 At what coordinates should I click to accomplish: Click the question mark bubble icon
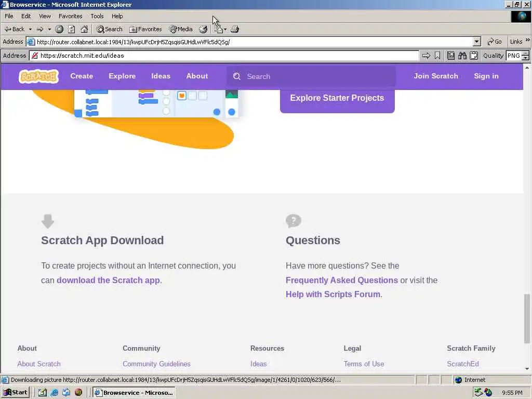294,220
